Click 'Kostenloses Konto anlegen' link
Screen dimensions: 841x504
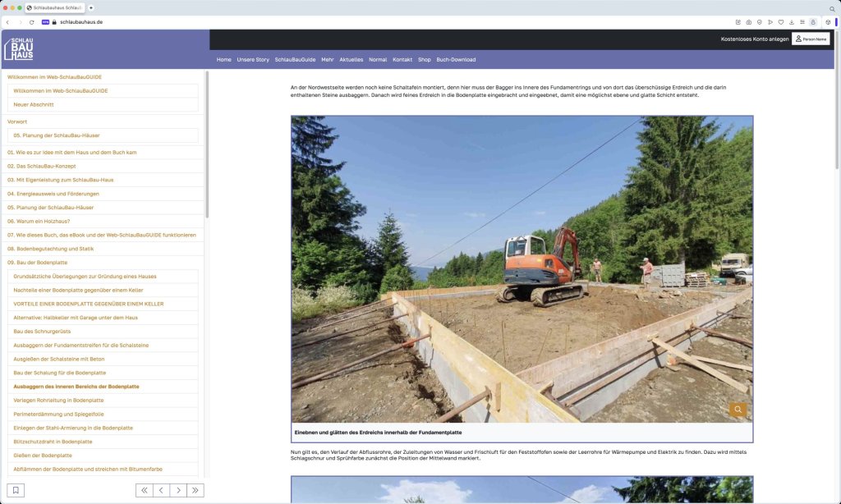[754, 39]
